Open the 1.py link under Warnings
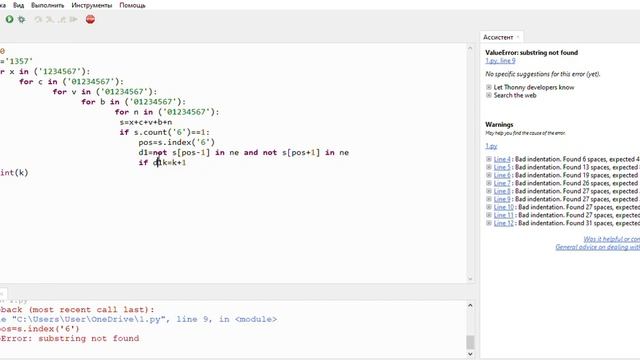 click(x=491, y=146)
